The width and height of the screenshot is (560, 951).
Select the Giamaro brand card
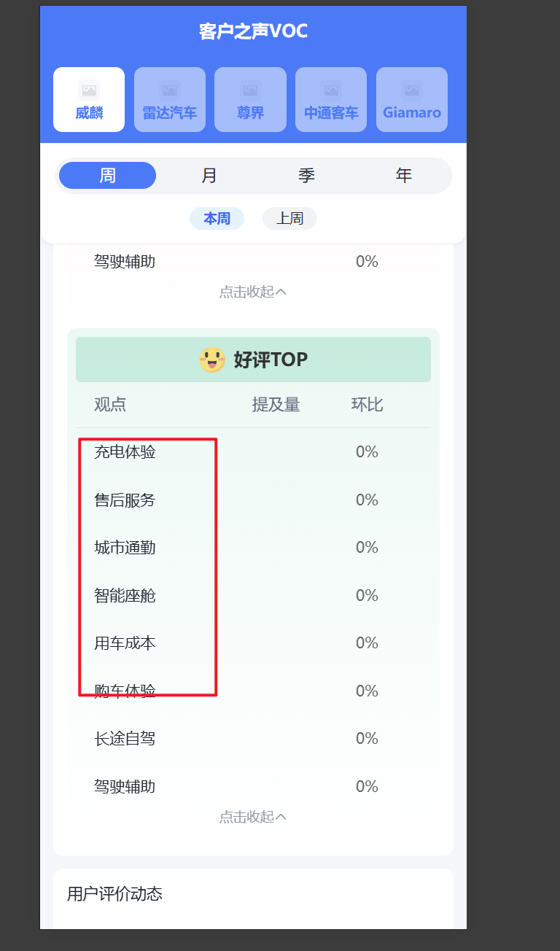point(412,100)
